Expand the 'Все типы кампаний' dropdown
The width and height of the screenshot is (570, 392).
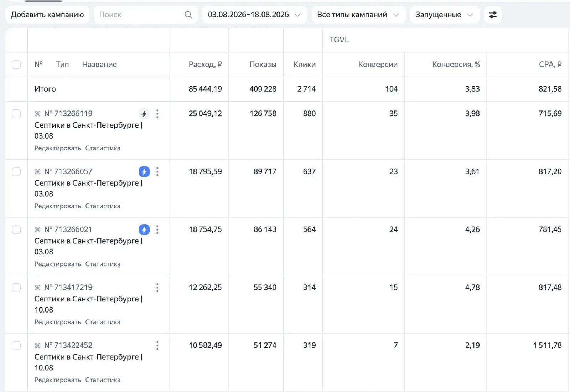[x=358, y=15]
